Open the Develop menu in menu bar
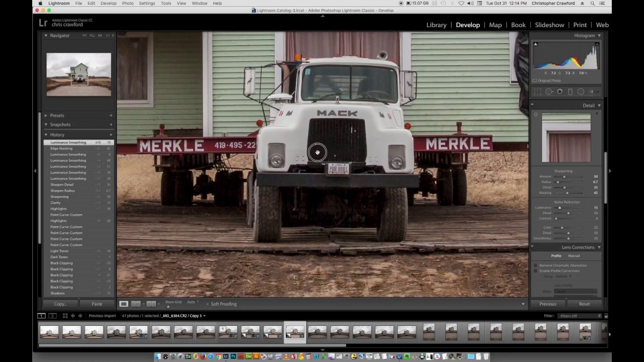Image resolution: width=644 pixels, height=362 pixels. 108,4
